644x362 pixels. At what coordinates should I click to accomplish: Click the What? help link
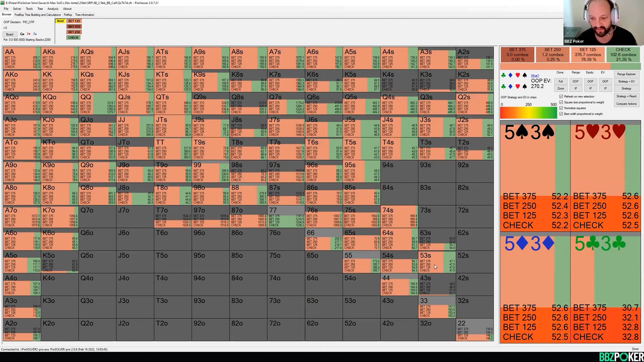tap(535, 76)
